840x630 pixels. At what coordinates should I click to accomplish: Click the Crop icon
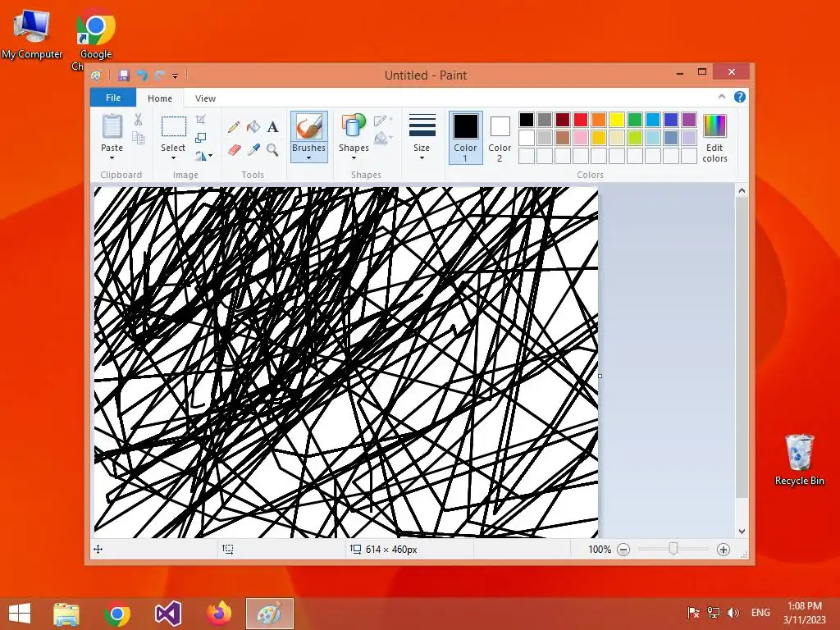click(x=200, y=120)
